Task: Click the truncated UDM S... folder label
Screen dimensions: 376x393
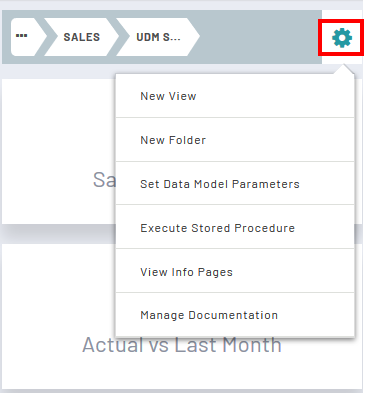Action: tap(158, 37)
